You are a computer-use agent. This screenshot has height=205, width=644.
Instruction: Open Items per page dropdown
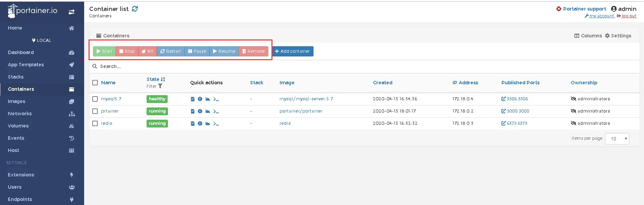(x=617, y=139)
